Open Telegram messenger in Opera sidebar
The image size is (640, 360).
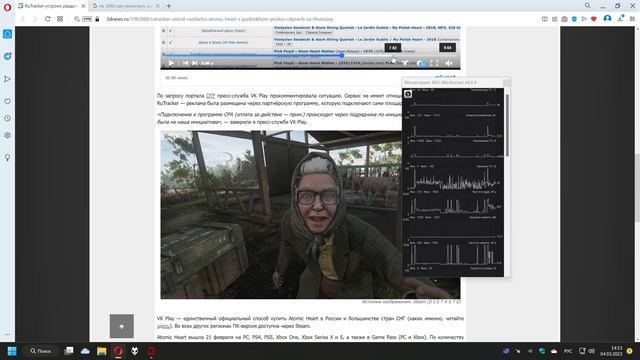tap(7, 56)
